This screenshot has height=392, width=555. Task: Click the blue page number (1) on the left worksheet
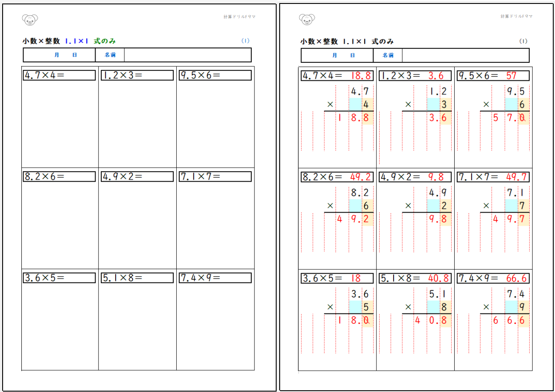[x=245, y=41]
